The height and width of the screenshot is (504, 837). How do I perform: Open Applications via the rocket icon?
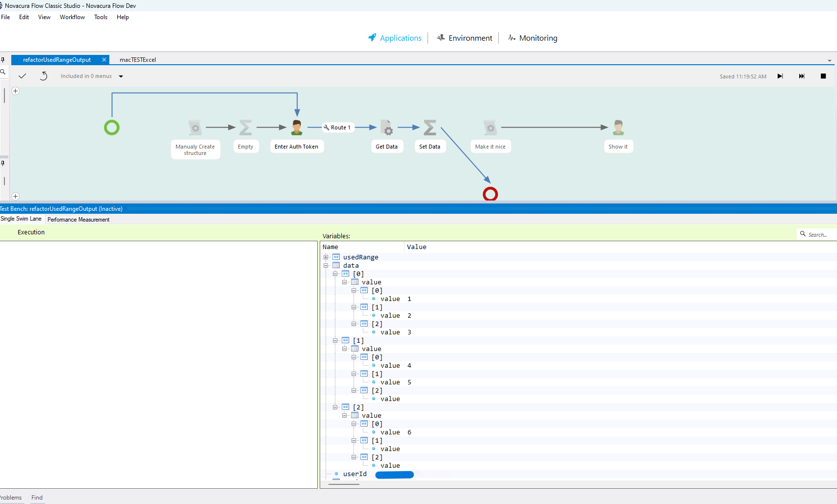373,38
